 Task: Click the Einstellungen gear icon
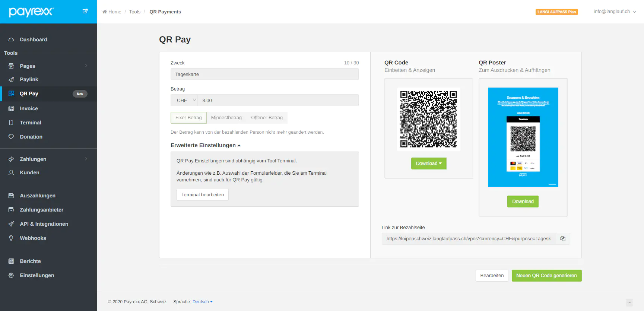[11, 275]
